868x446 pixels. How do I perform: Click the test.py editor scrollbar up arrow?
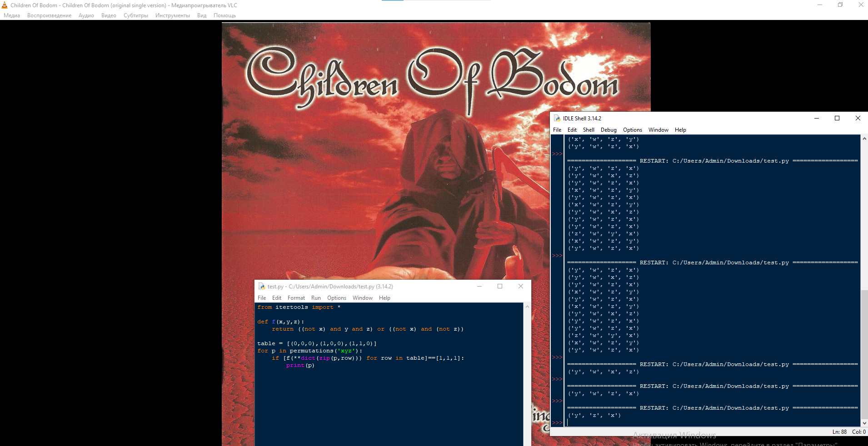pyautogui.click(x=527, y=307)
